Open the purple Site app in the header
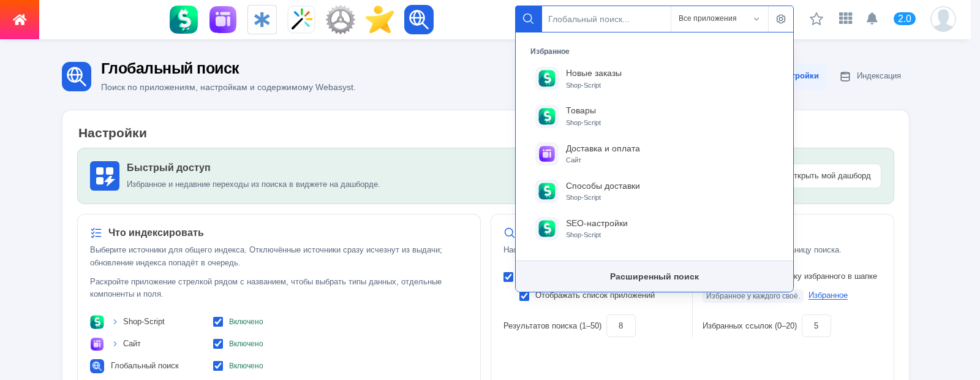 tap(223, 20)
